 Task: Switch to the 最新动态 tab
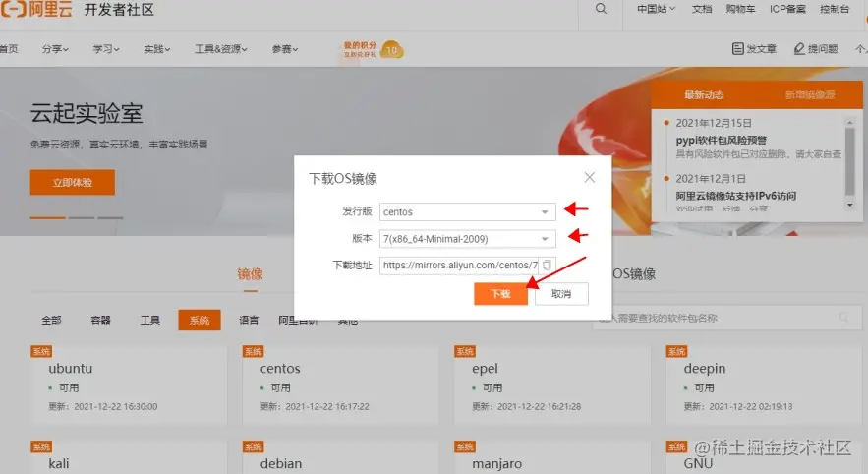tap(704, 94)
